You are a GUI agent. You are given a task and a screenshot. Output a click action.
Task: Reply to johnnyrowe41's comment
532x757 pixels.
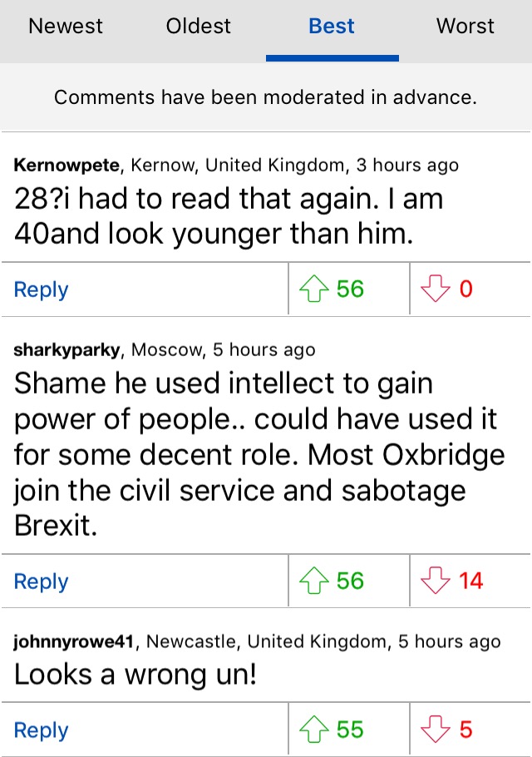pos(42,730)
